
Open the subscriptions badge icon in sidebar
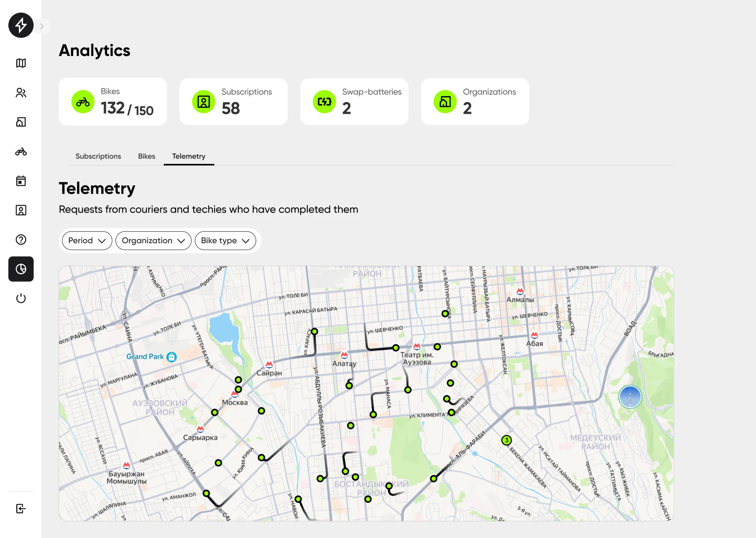(x=21, y=210)
